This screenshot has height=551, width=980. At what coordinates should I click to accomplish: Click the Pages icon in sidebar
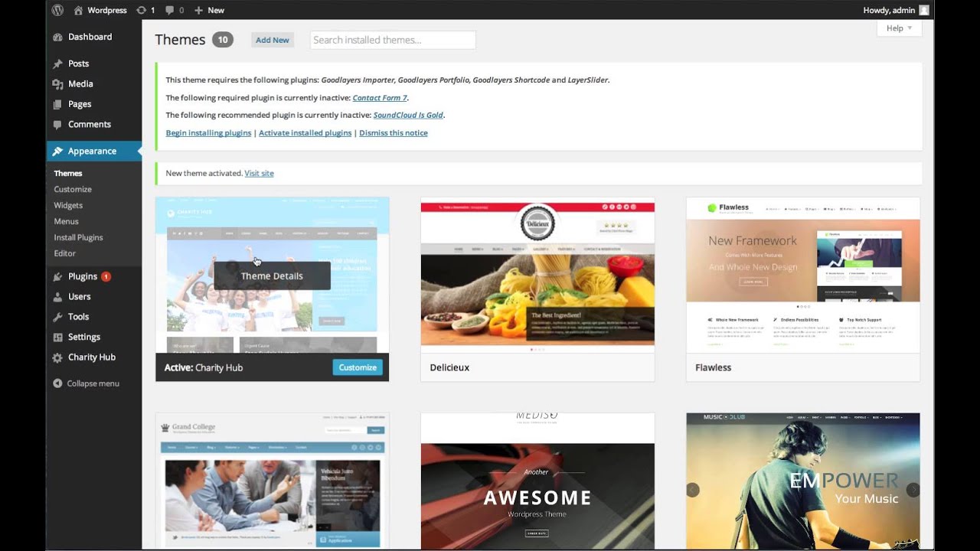click(x=57, y=104)
